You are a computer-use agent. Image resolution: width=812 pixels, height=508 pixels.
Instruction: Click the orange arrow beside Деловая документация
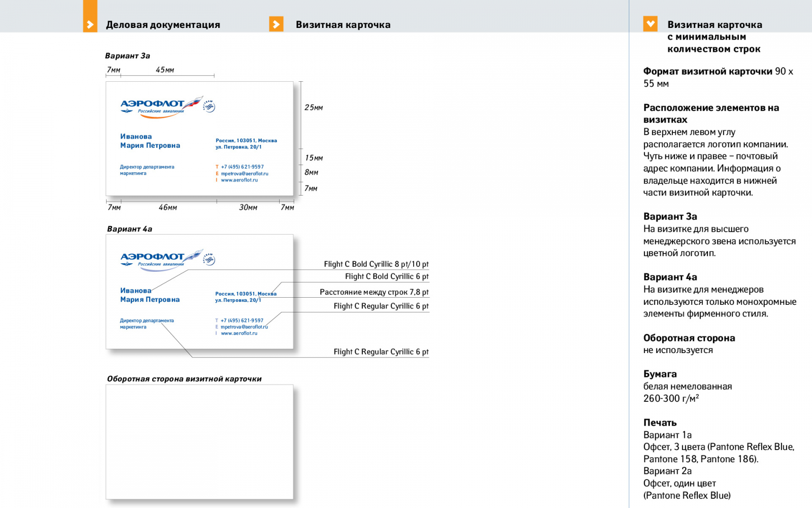pos(90,24)
